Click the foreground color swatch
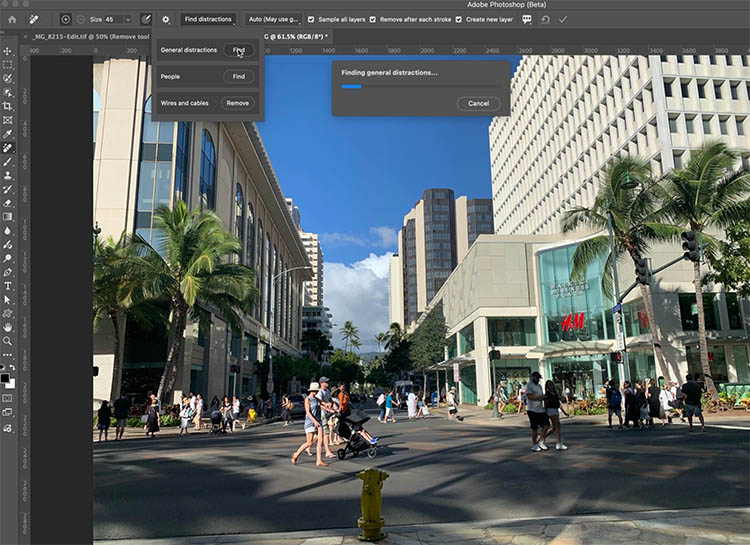750x545 pixels. (x=5, y=378)
